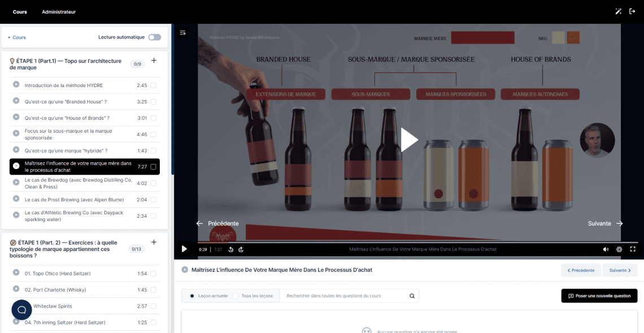Play video with the large center play button
644x333 pixels.
tap(409, 140)
